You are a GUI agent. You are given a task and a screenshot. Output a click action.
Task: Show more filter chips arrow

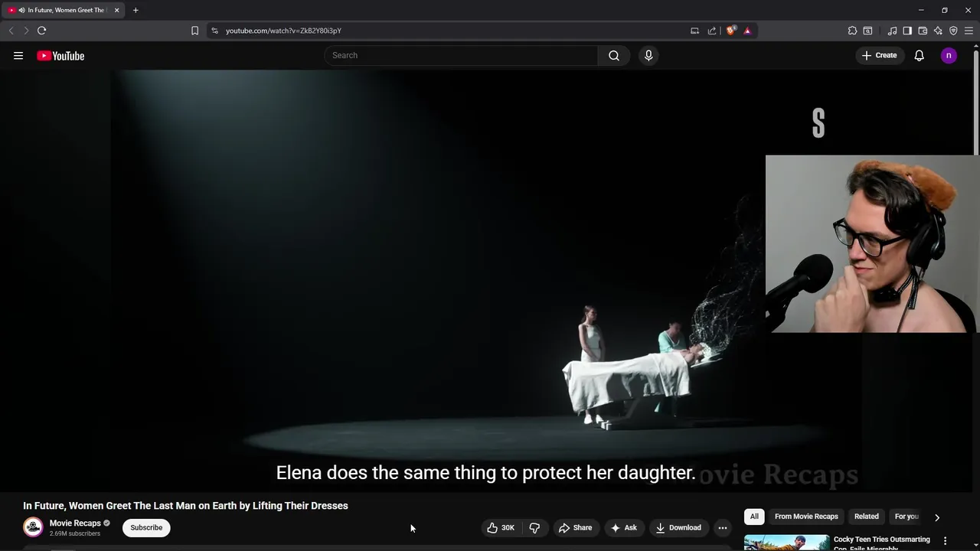pyautogui.click(x=936, y=517)
